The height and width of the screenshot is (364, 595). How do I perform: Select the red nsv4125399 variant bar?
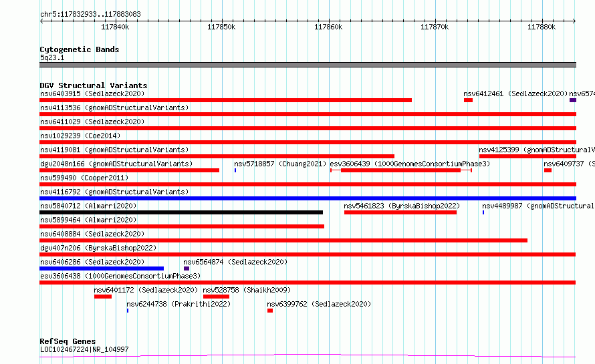pos(528,156)
